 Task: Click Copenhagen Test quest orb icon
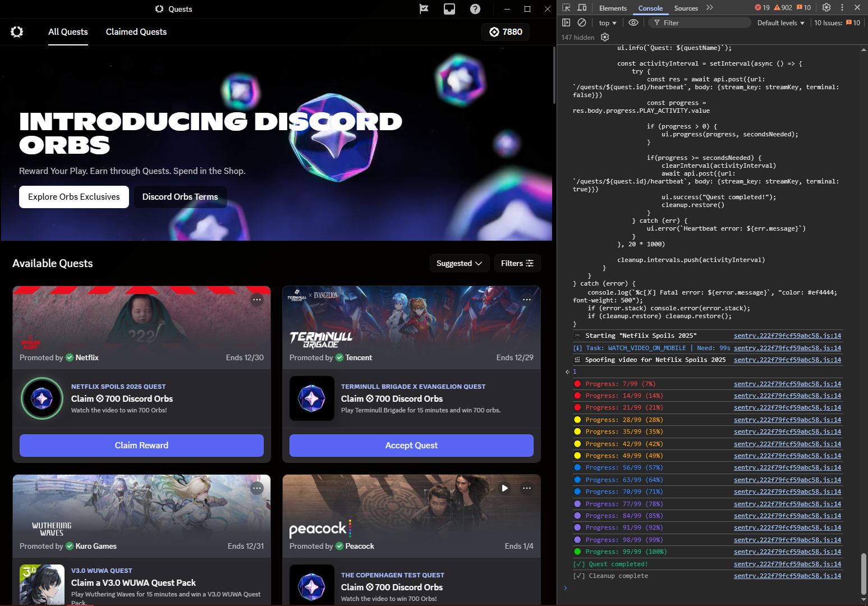coord(312,585)
